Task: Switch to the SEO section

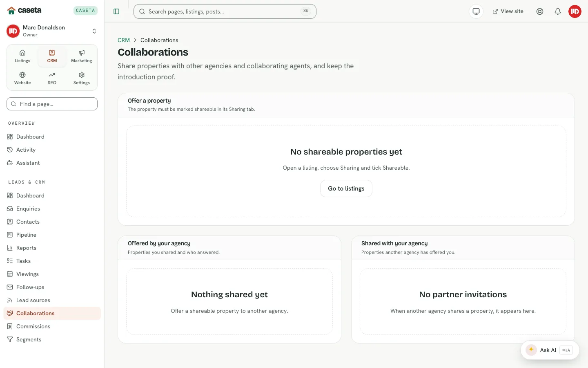Action: tap(52, 78)
